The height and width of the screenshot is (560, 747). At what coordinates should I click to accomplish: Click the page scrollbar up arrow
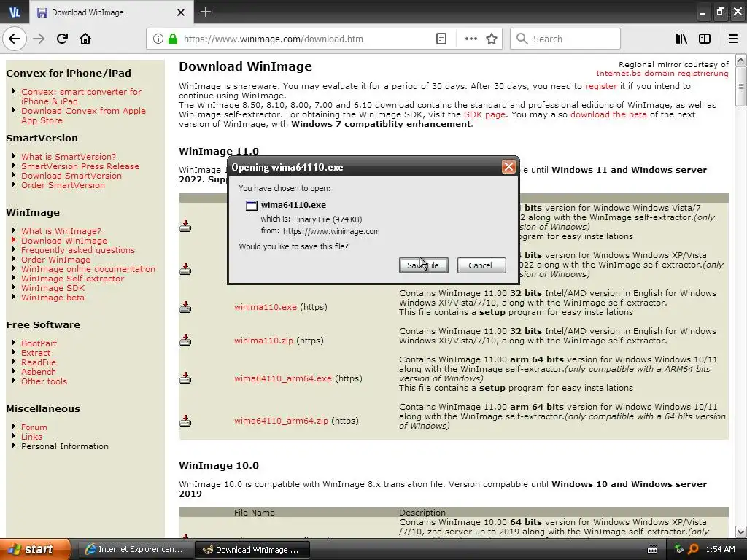740,60
